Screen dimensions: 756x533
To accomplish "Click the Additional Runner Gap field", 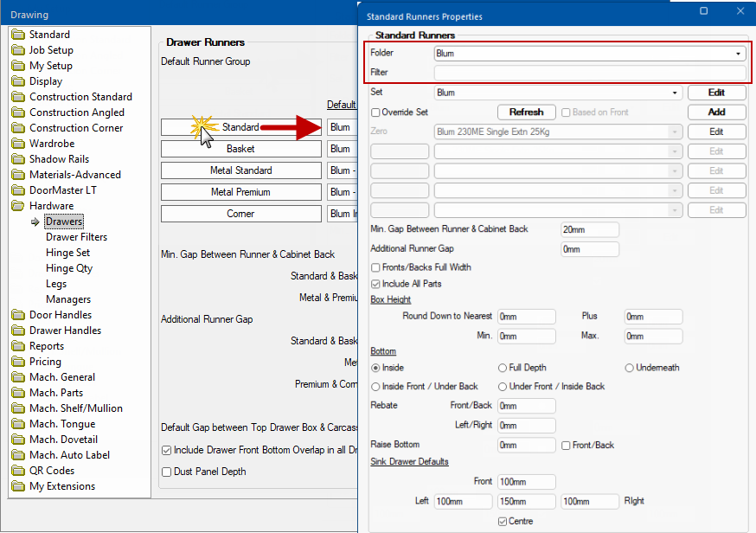I will point(590,249).
